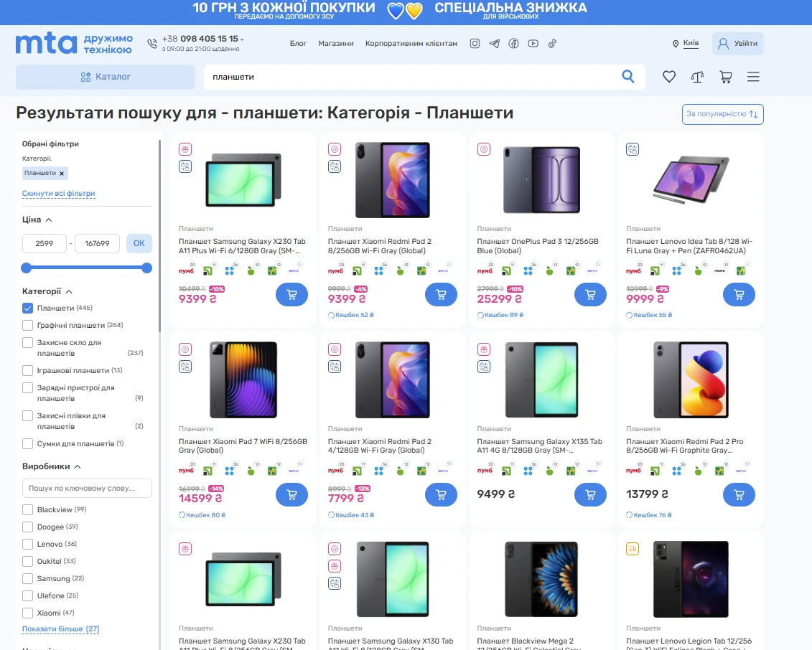This screenshot has height=650, width=812.
Task: Add Xiaomi Redmi Pad 2 Pro to cart
Action: coord(739,495)
